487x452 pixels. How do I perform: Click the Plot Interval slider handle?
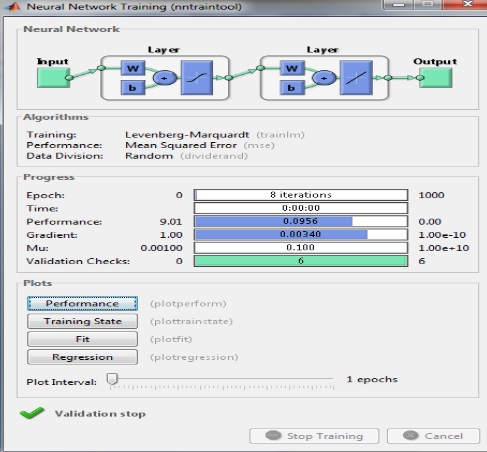(x=112, y=379)
